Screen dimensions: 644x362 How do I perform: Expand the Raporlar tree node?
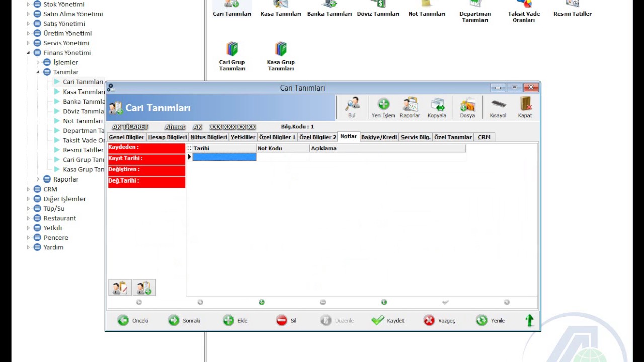(38, 179)
